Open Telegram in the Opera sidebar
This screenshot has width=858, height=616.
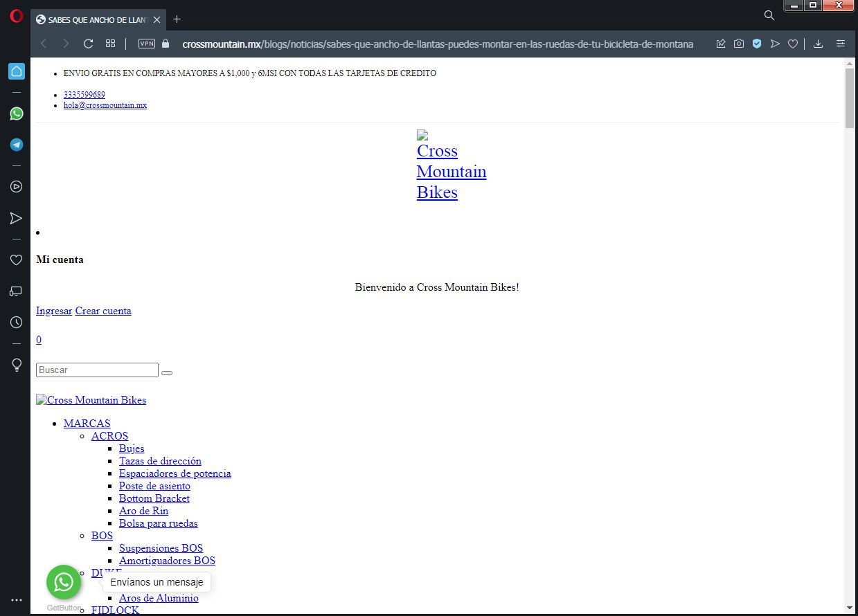point(16,145)
